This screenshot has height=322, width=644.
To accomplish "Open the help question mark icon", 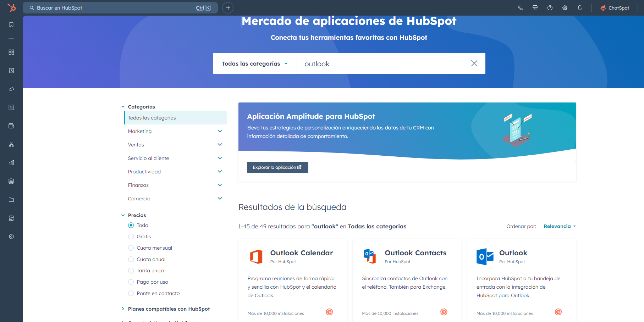I will coord(550,8).
